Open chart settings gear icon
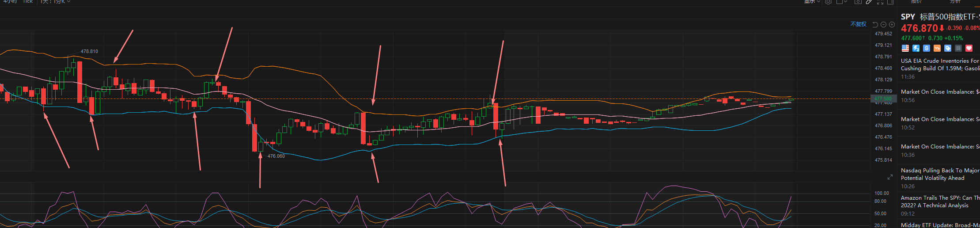Screen dimensions: 980x228 coord(828,1)
